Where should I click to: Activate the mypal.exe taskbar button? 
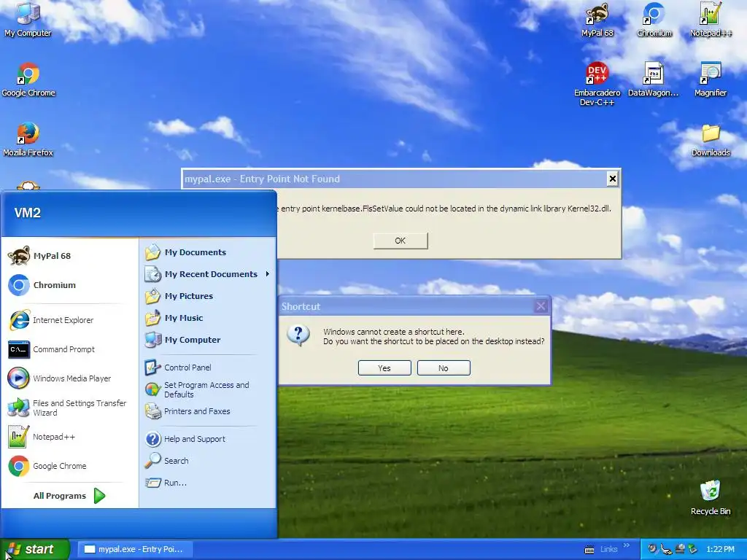[135, 549]
